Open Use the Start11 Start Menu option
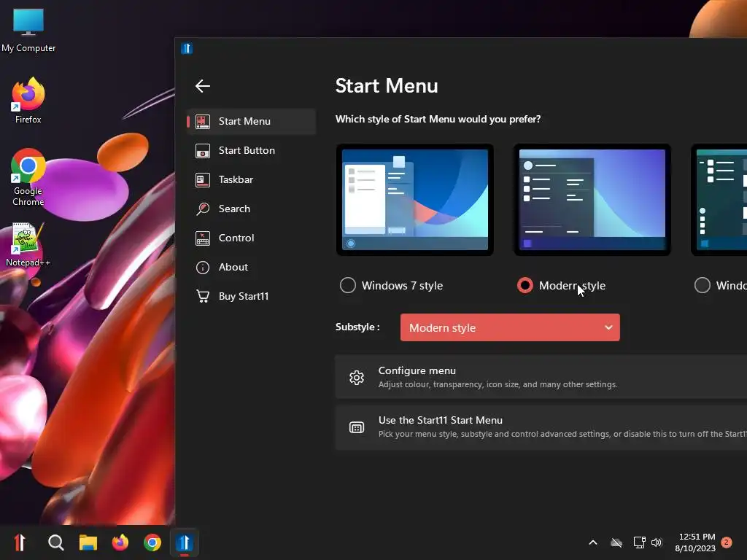Screen dimensions: 747x560 click(x=541, y=427)
